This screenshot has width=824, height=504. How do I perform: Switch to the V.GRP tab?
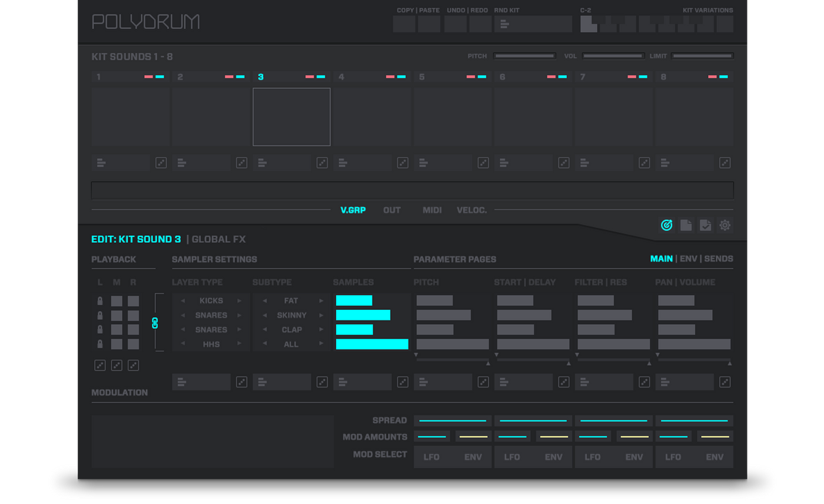353,210
